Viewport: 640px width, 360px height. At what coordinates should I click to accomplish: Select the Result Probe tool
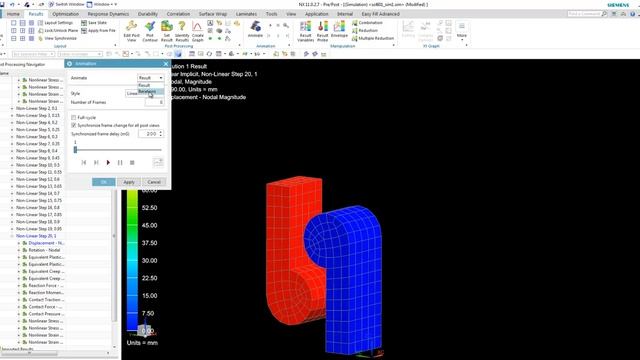pyautogui.click(x=322, y=31)
